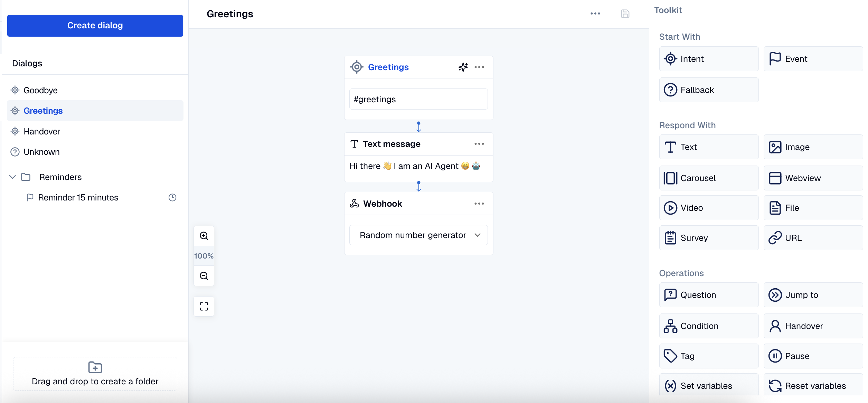
Task: Expand the Random number generator webhook dropdown
Action: point(478,235)
